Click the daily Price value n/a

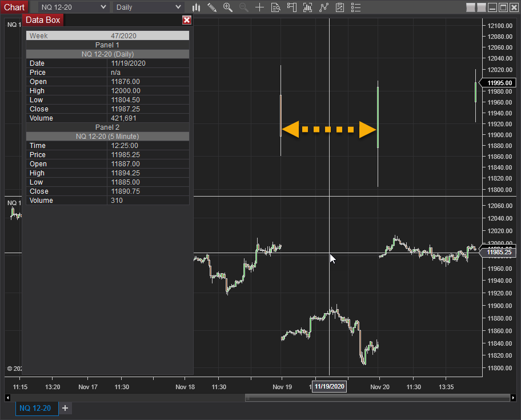(x=115, y=73)
